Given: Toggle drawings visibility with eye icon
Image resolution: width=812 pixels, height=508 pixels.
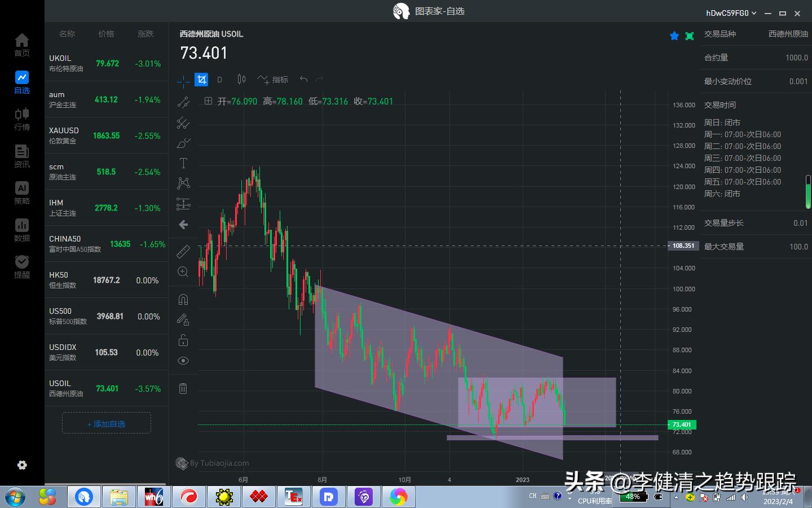Looking at the screenshot, I should (x=183, y=361).
